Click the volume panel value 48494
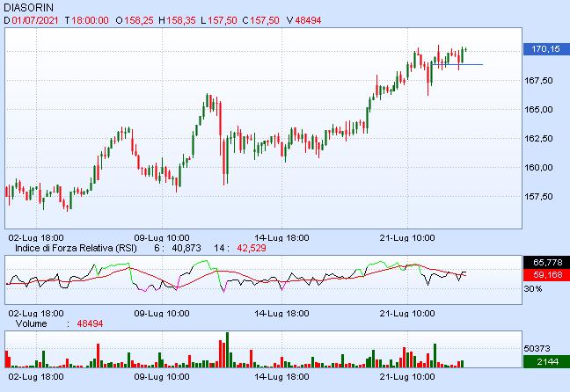 (90, 323)
